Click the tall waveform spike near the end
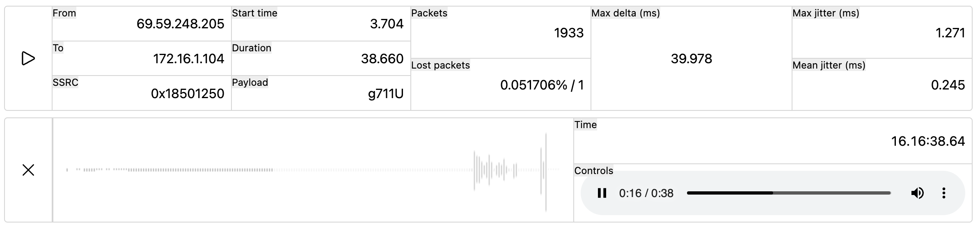The height and width of the screenshot is (234, 980). click(x=545, y=172)
